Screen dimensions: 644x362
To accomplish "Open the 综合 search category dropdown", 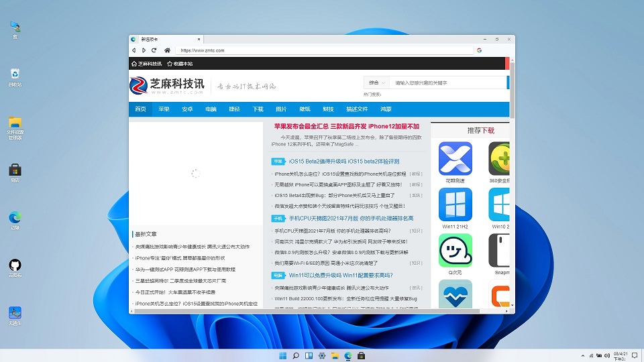I will pos(376,82).
